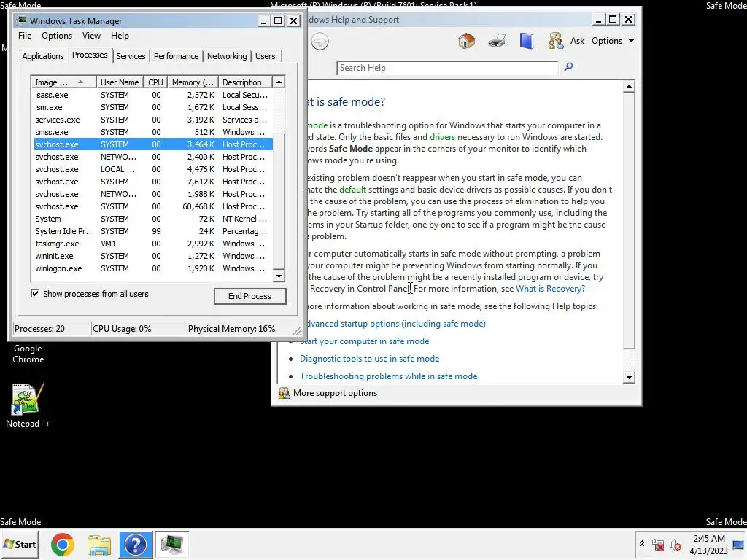Screen dimensions: 747x560
Task: Click the Print icon in Help
Action: (x=497, y=41)
